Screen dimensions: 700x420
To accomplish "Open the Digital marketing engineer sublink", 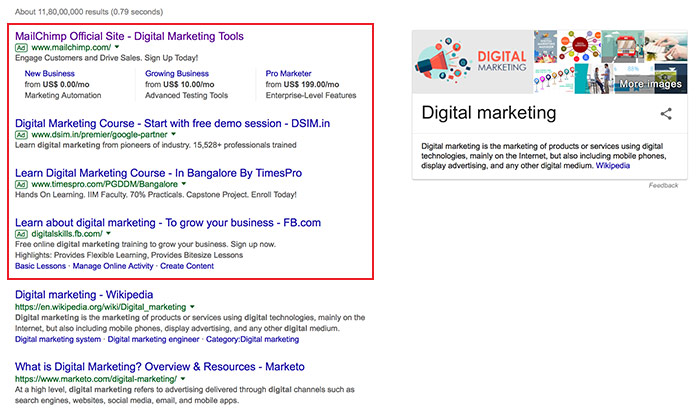I will tap(154, 339).
